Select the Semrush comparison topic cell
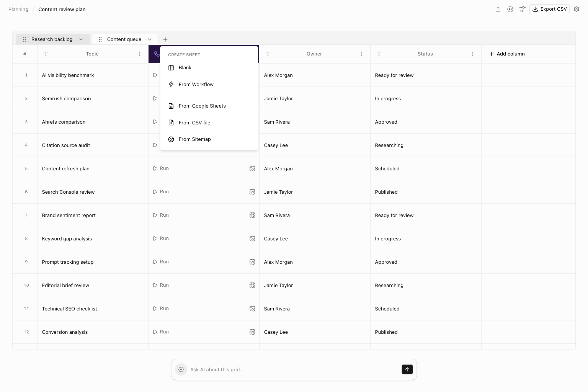The image size is (588, 392). coord(93,98)
